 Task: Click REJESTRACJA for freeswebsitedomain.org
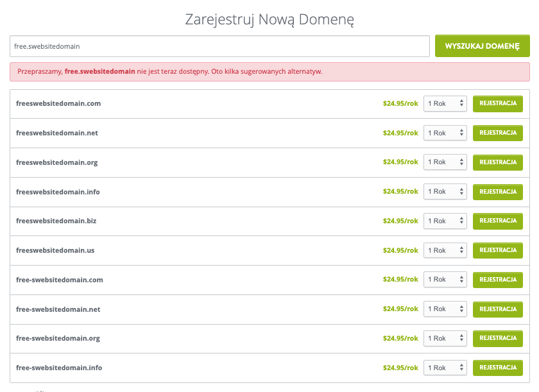(497, 162)
